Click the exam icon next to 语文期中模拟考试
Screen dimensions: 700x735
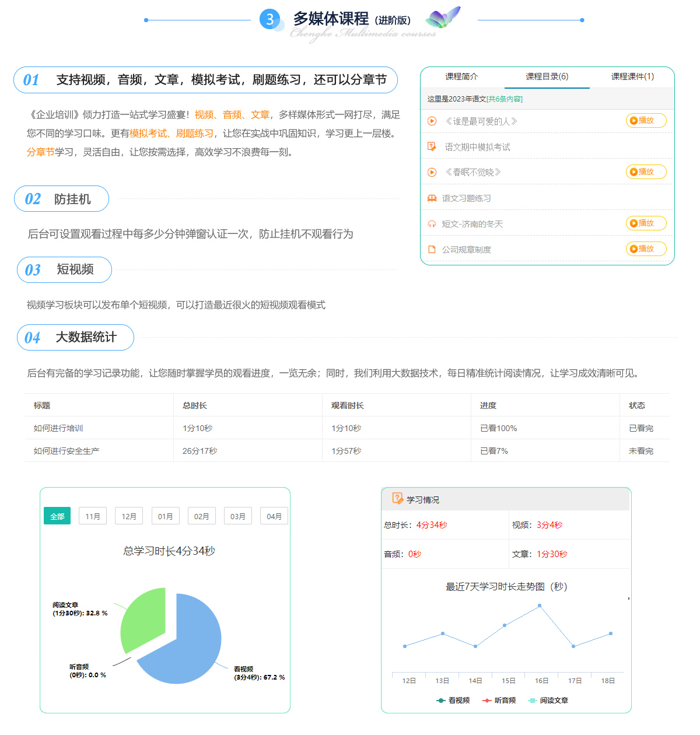pos(432,147)
